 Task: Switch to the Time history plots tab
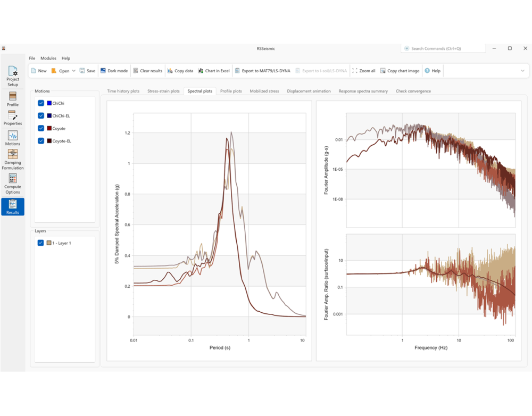pyautogui.click(x=122, y=91)
